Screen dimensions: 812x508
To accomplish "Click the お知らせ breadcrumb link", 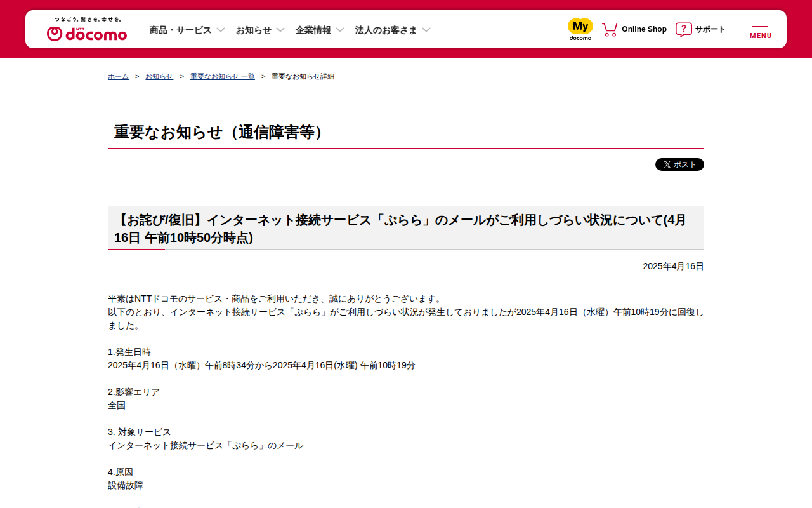I will coord(159,76).
